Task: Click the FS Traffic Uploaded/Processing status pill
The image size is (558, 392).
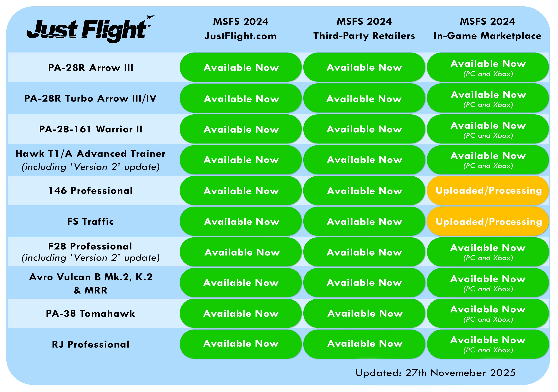Action: 488,221
